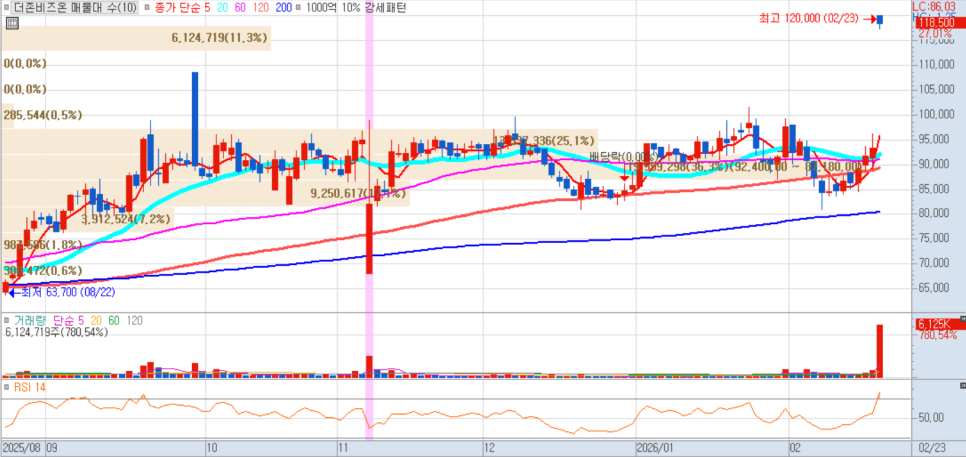Viewport: 966px width, 457px height.
Task: Click the salmon 120-period price MA legend
Action: 262,8
